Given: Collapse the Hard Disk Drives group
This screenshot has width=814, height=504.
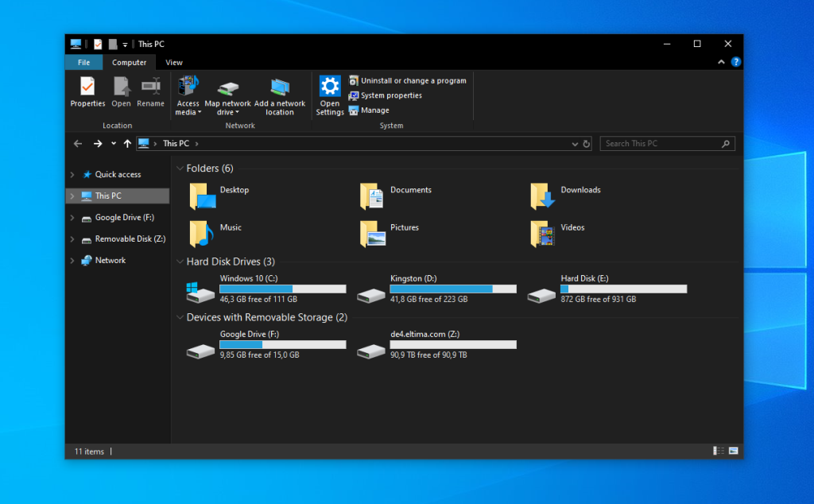Looking at the screenshot, I should [x=179, y=262].
